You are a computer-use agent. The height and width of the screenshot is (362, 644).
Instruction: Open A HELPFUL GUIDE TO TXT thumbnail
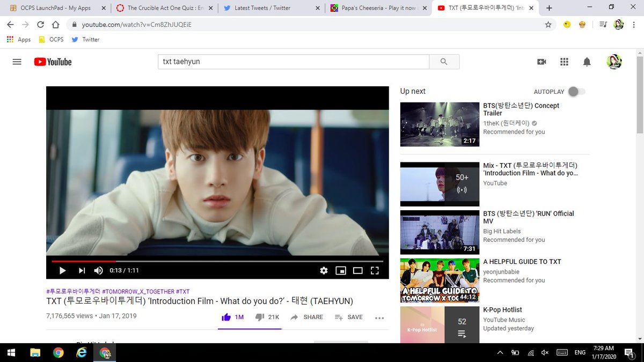click(x=440, y=280)
